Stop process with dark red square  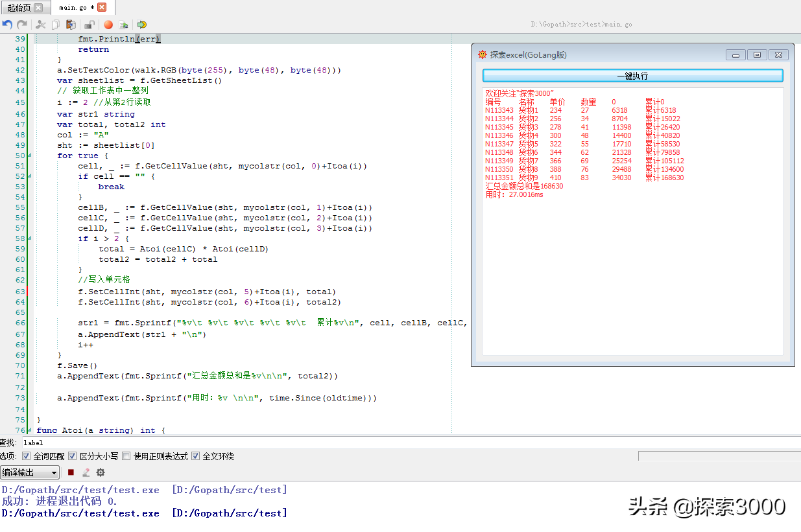pos(71,472)
